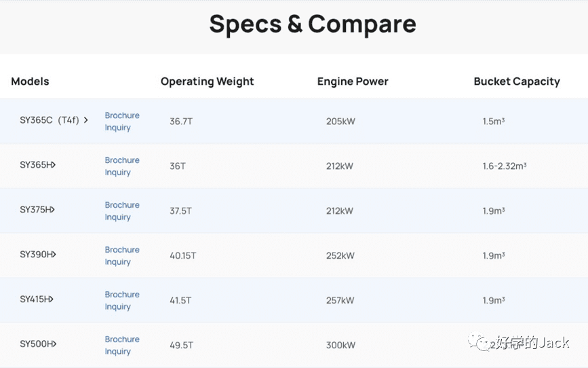The height and width of the screenshot is (368, 588).
Task: Click the arrow beside SY415H model
Action: point(51,299)
